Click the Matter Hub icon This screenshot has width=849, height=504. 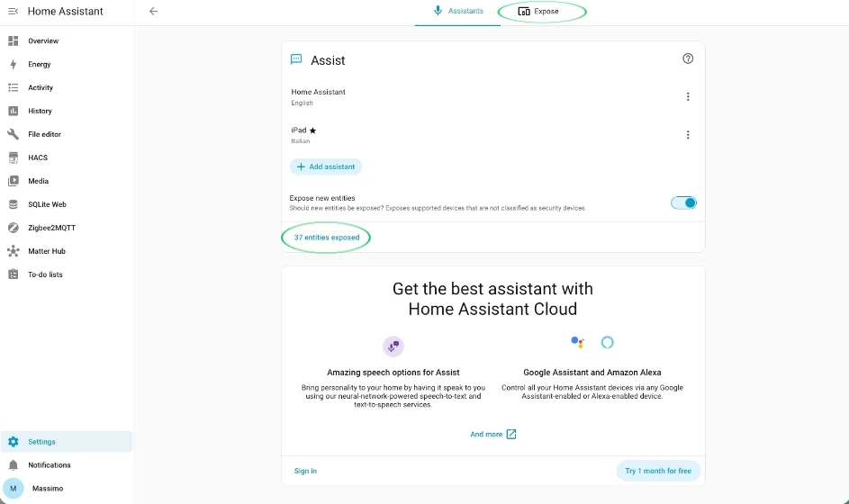(13, 250)
